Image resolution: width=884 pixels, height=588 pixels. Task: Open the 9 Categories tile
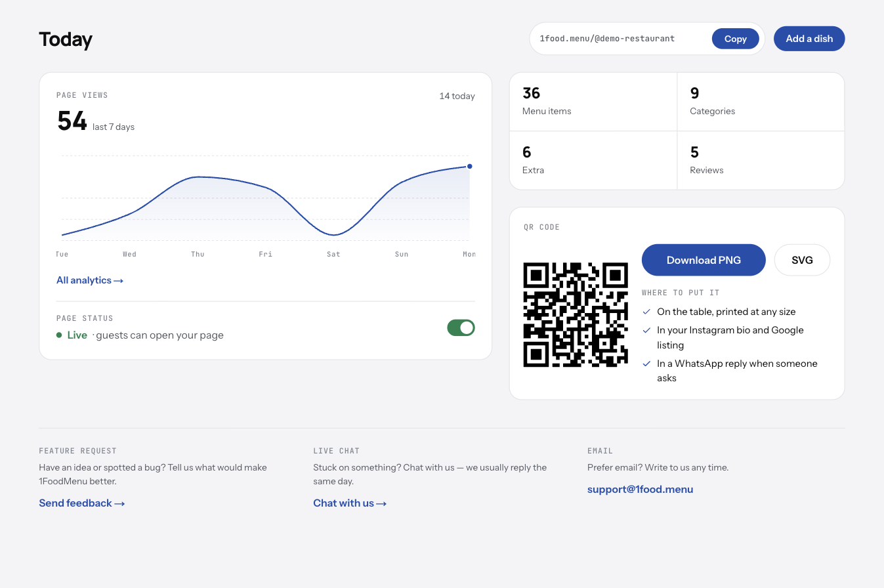pyautogui.click(x=761, y=102)
